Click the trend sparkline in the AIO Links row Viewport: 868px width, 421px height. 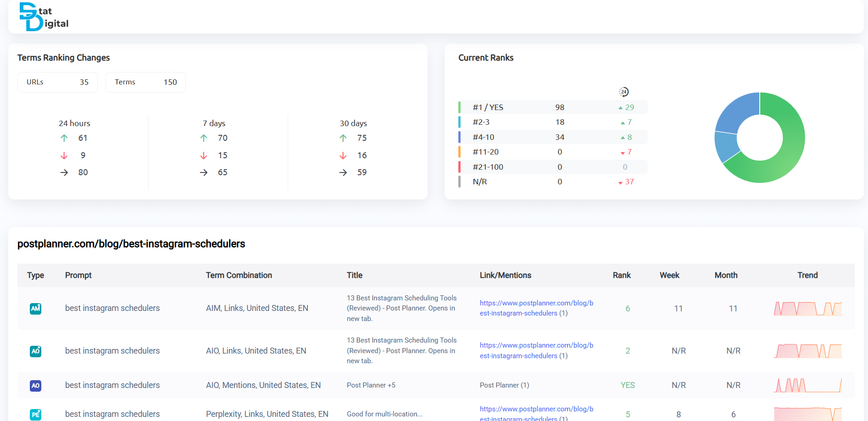coord(808,351)
